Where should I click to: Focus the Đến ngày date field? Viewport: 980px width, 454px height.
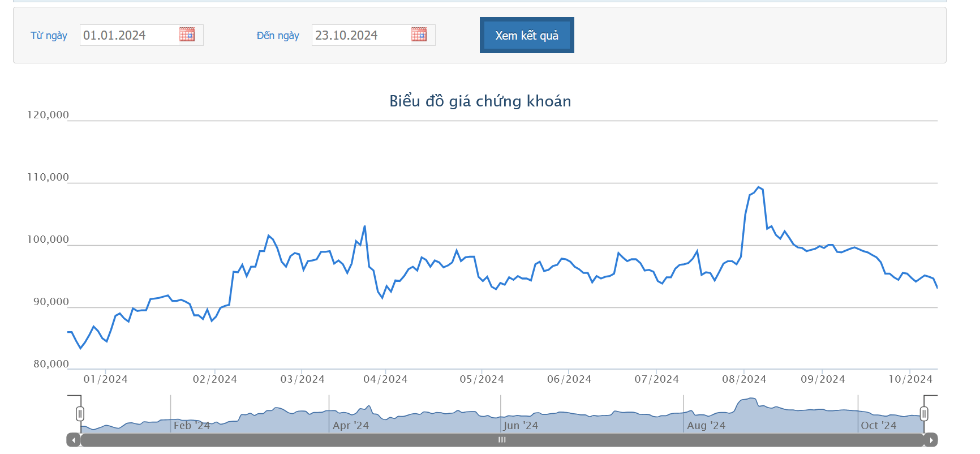click(361, 35)
